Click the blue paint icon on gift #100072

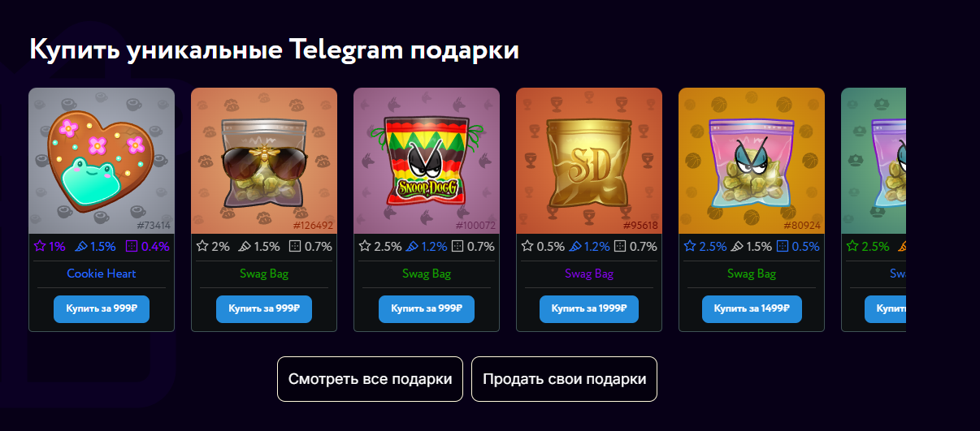(x=413, y=246)
